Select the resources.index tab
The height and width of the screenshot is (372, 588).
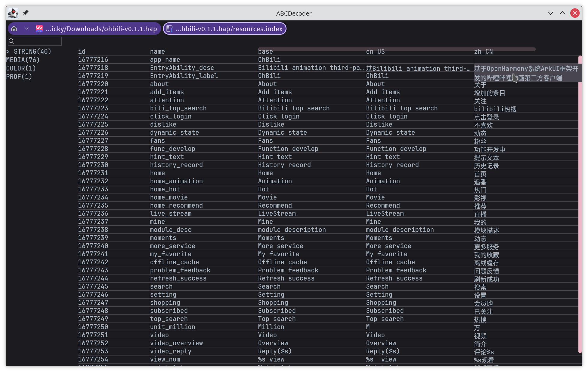point(224,28)
